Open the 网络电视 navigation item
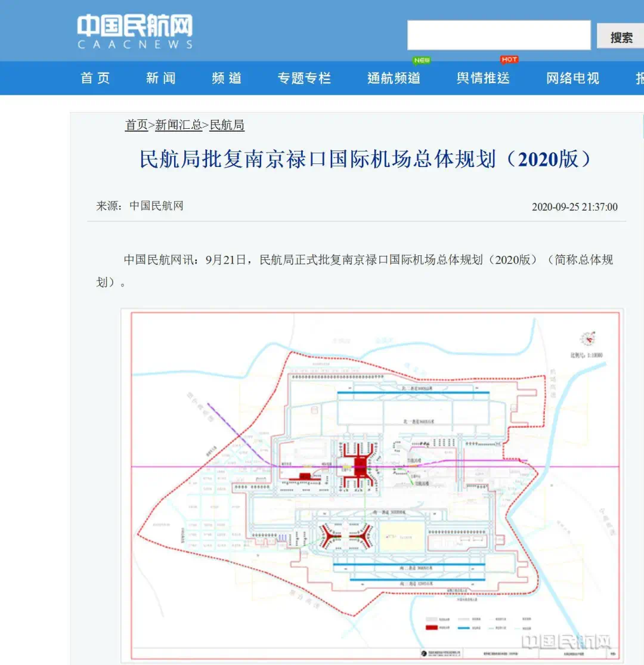Viewport: 644px width, 665px height. click(573, 78)
